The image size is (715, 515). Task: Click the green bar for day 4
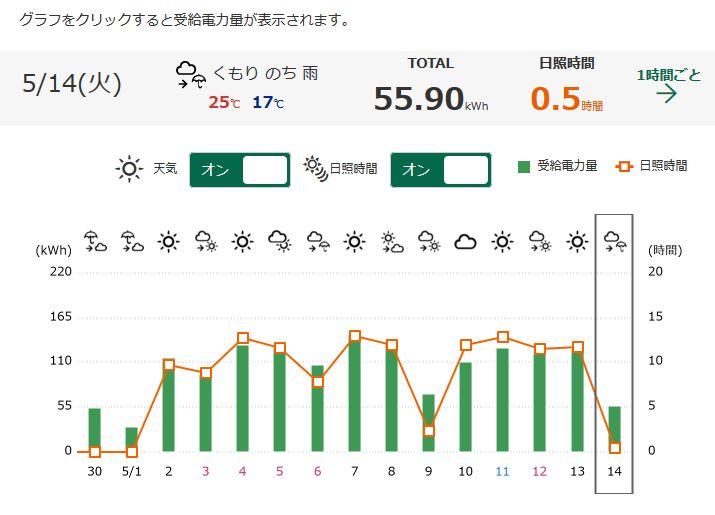(243, 398)
